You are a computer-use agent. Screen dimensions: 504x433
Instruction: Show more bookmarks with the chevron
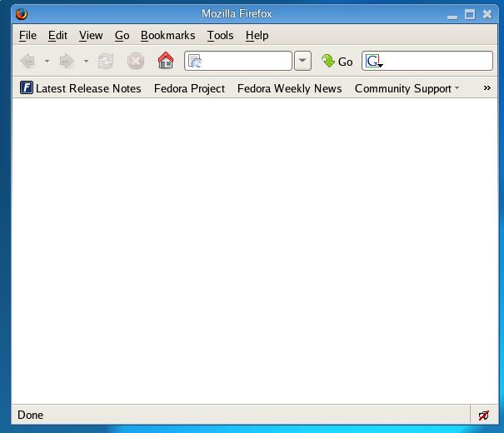pyautogui.click(x=487, y=88)
